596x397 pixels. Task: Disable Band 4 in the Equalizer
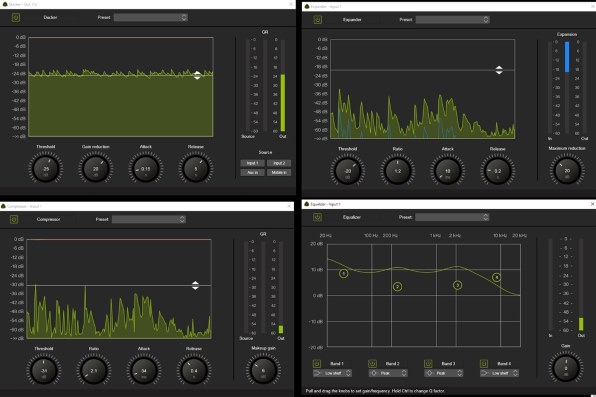click(483, 364)
